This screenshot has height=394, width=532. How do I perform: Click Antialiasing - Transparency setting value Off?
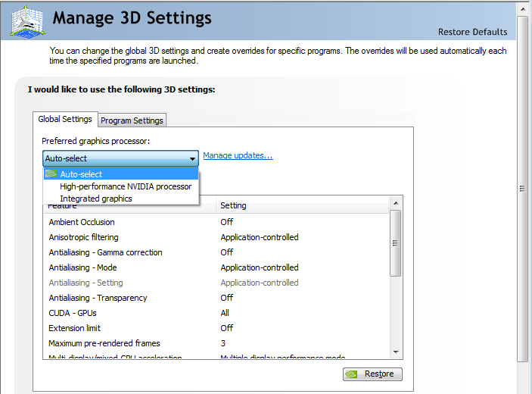coord(227,298)
